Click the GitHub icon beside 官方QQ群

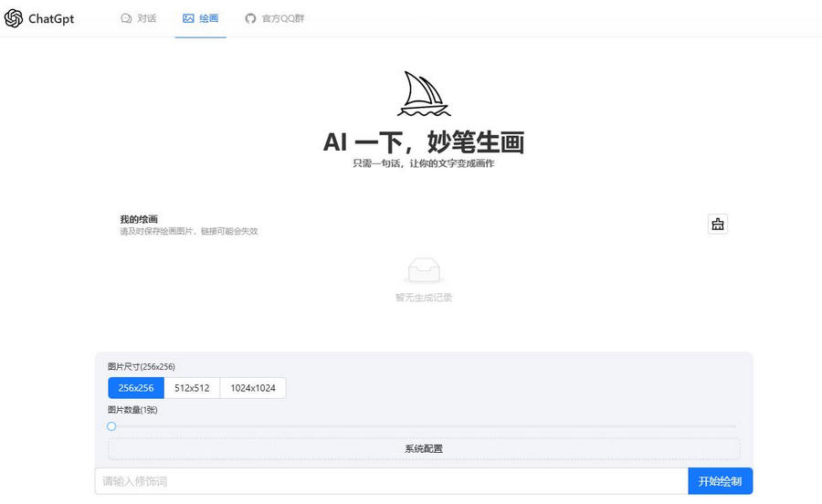coord(250,18)
